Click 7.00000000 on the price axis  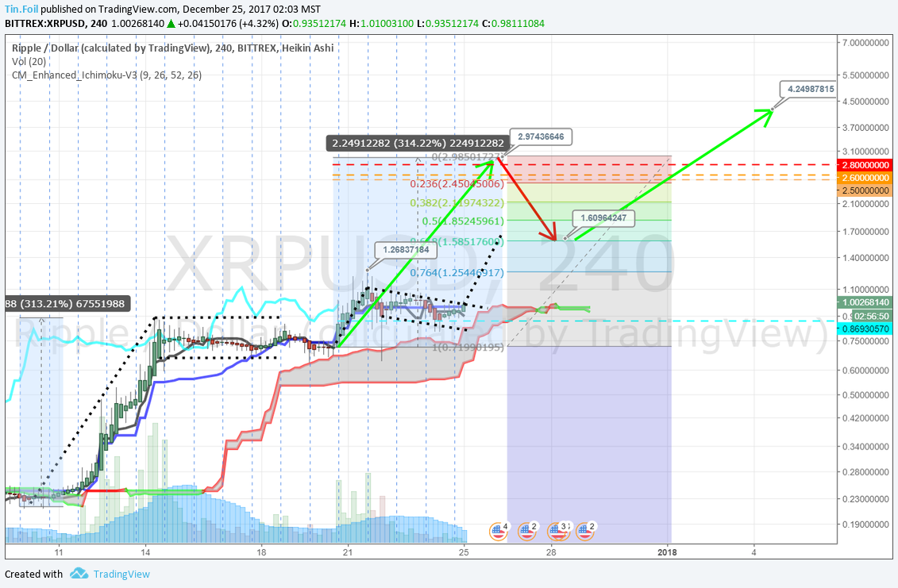(x=865, y=43)
